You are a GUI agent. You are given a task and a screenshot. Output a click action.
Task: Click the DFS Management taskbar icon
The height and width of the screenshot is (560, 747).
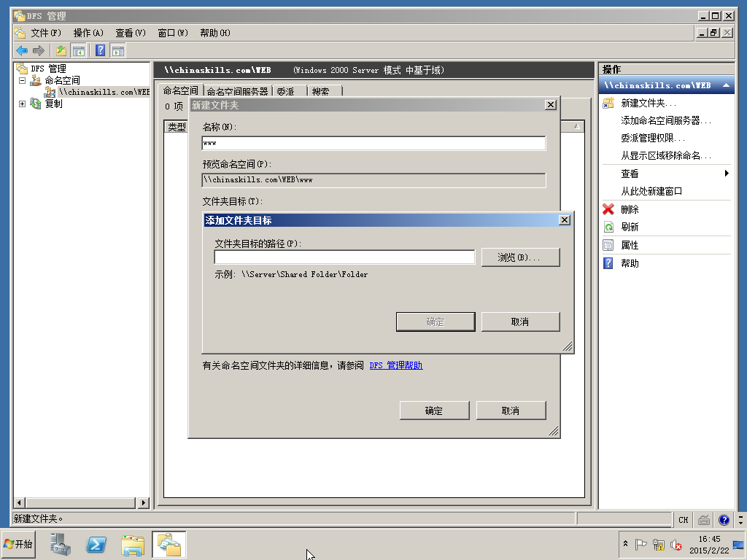(169, 544)
